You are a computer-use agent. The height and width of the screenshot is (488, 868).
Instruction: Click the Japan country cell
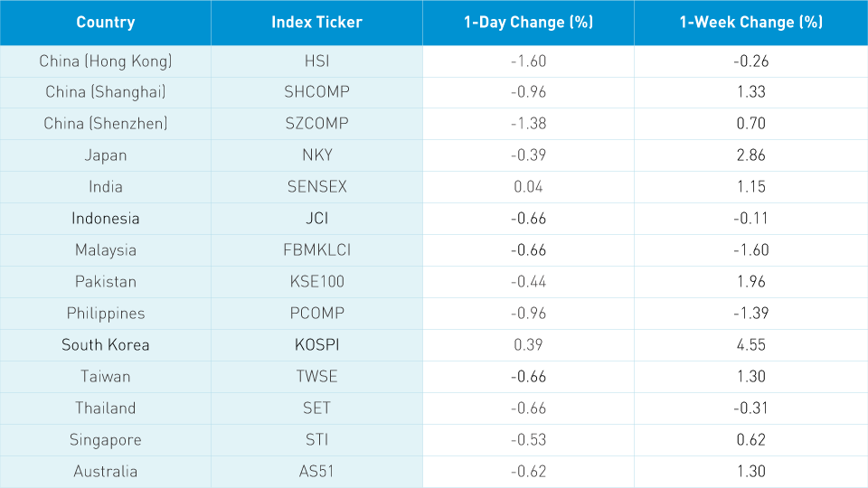coord(106,155)
